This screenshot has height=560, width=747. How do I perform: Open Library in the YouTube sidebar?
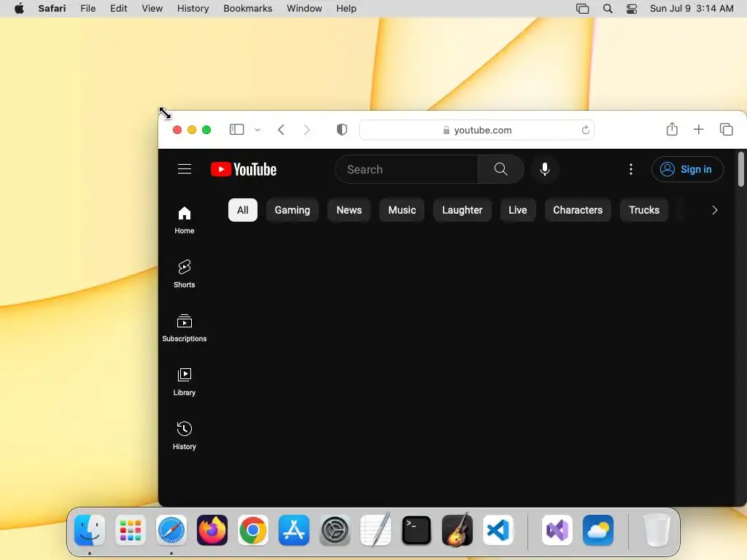coord(185,382)
